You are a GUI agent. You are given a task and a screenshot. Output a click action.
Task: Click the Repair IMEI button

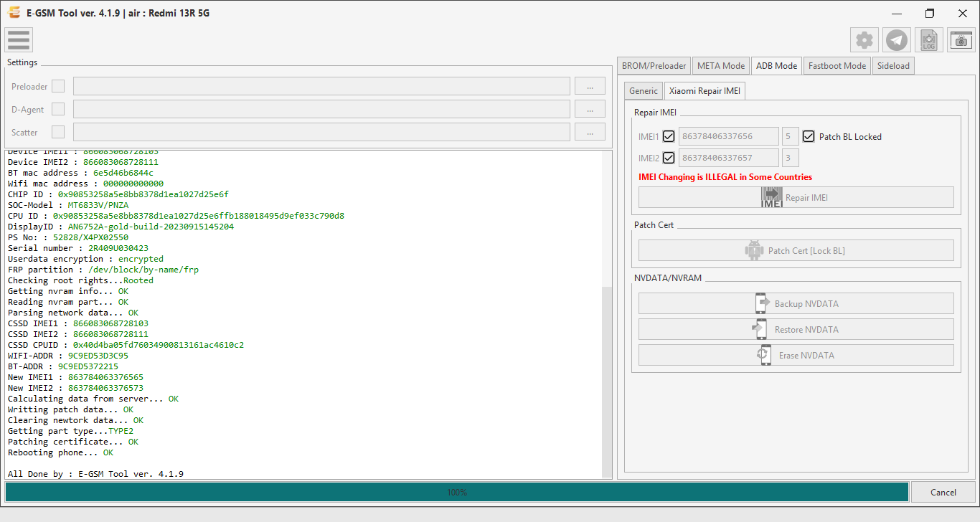(796, 197)
